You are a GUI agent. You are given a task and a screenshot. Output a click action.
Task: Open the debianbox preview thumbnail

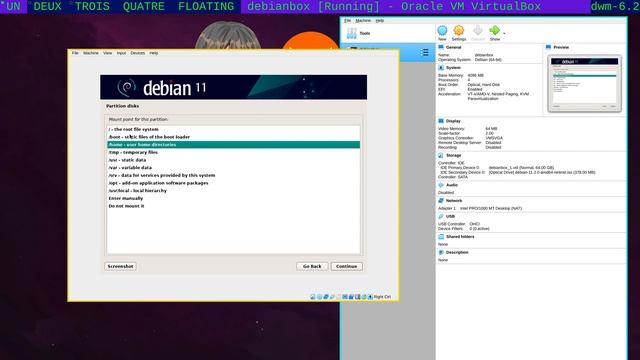[584, 84]
